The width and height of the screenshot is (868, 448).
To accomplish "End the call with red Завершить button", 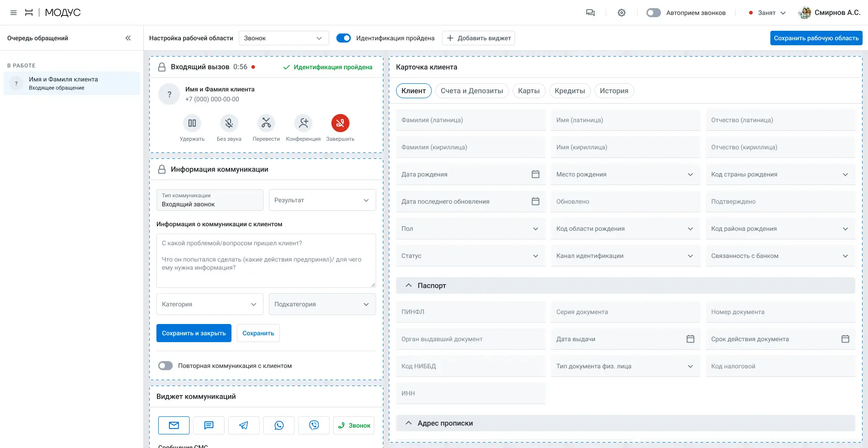I will pos(340,123).
